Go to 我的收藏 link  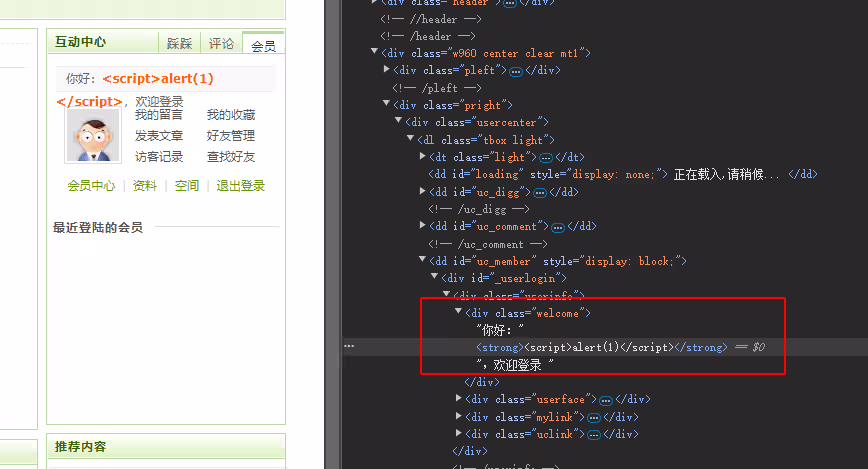pyautogui.click(x=231, y=115)
